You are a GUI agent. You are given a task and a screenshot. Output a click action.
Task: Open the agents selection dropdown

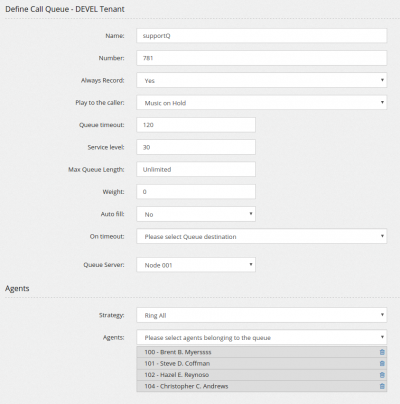[262, 337]
